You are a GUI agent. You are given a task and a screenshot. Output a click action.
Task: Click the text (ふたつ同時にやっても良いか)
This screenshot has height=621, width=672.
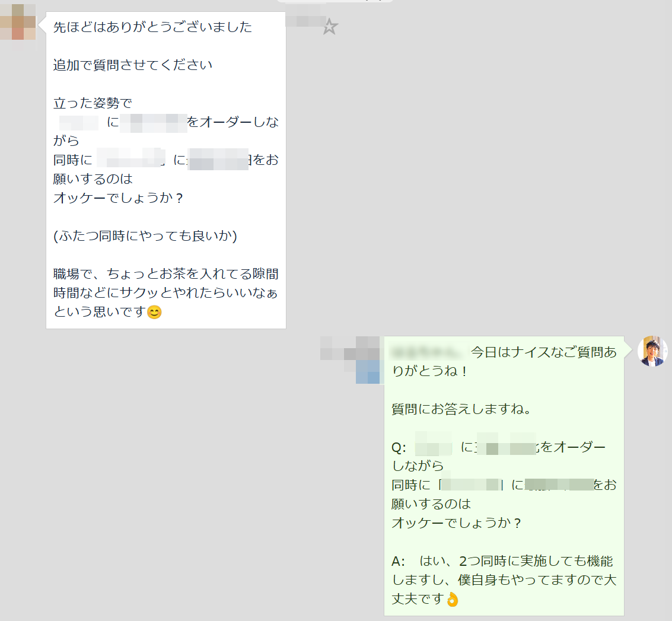145,235
